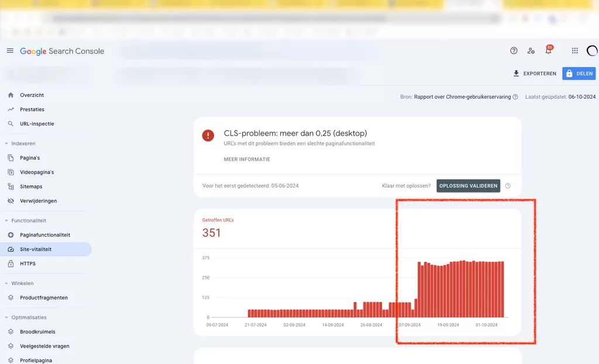The width and height of the screenshot is (599, 364).
Task: Click the Meer informatie link
Action: pyautogui.click(x=247, y=160)
